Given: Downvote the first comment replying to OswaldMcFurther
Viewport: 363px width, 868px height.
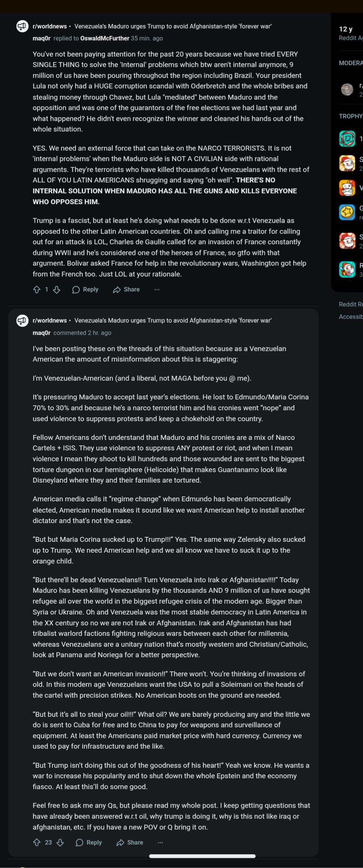Looking at the screenshot, I should [x=57, y=289].
